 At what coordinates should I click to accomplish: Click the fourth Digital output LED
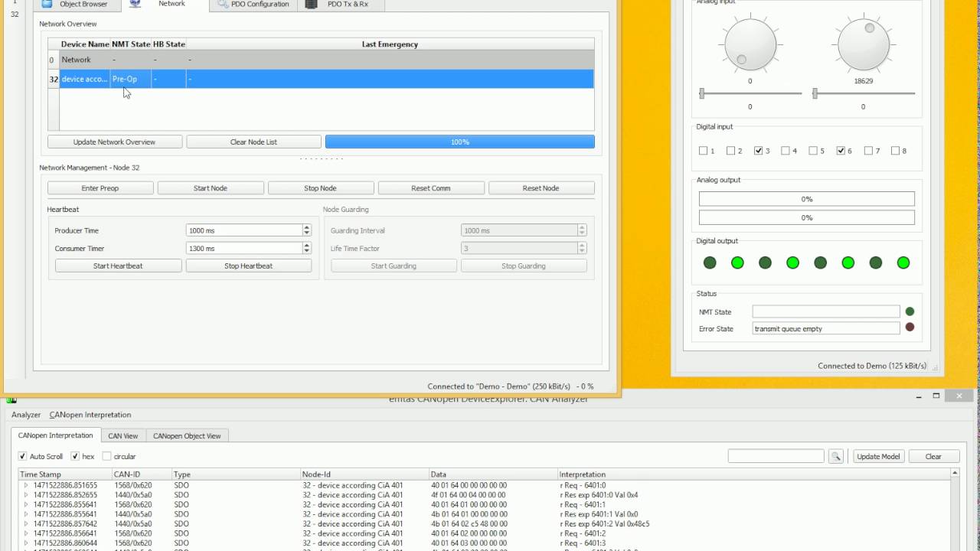[x=792, y=262]
